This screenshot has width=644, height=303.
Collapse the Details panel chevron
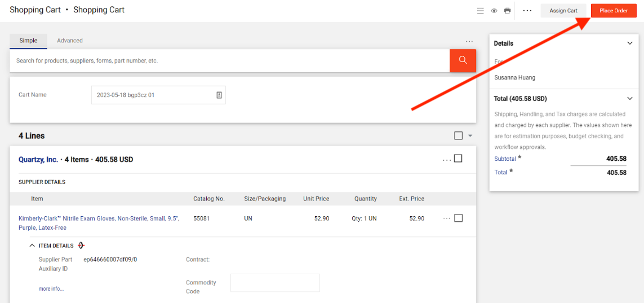click(630, 43)
